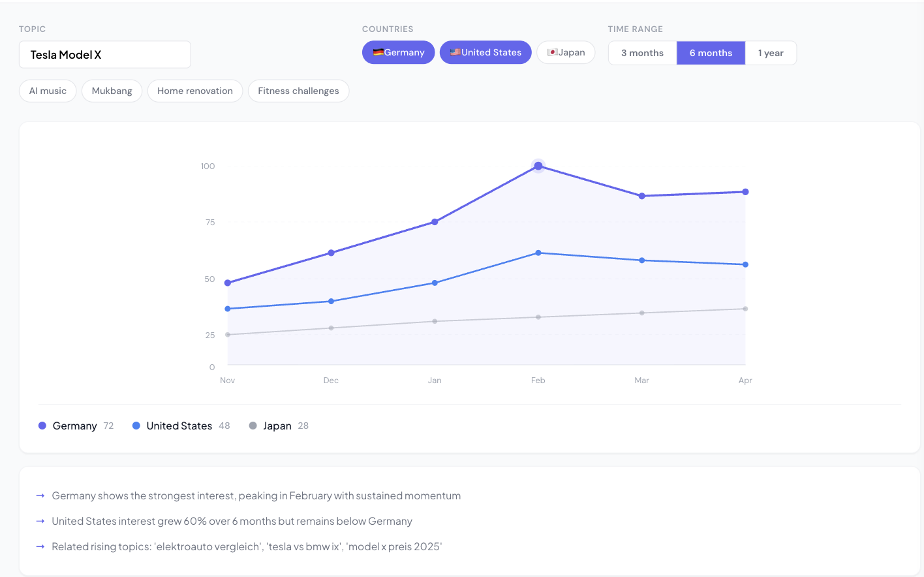Image resolution: width=924 pixels, height=577 pixels.
Task: Click United States April data point
Action: (x=745, y=264)
